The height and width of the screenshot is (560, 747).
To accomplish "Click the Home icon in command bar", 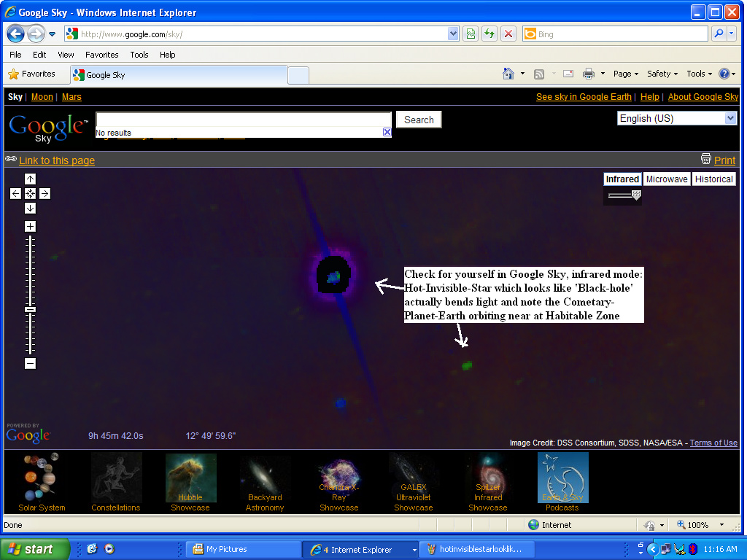I will click(x=508, y=74).
